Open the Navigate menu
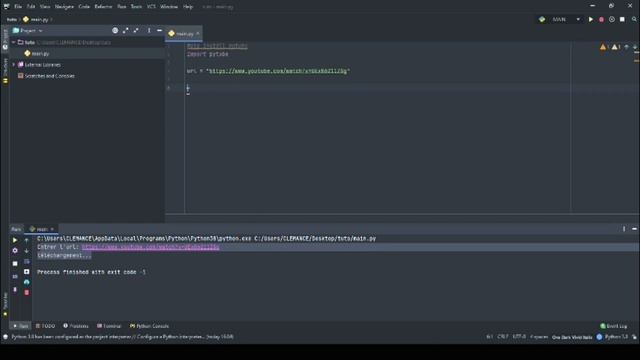Image resolution: width=640 pixels, height=360 pixels. (x=64, y=7)
